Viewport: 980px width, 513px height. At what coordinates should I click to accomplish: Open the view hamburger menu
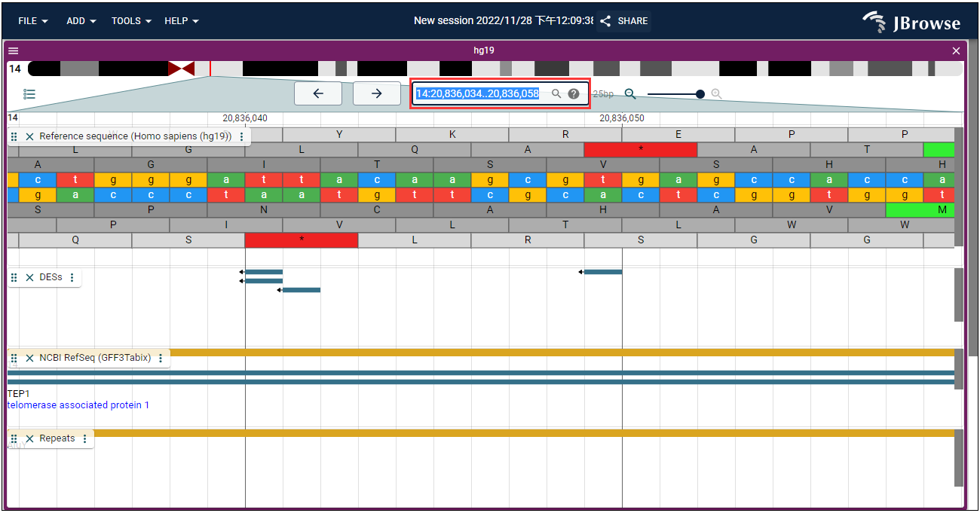tap(13, 50)
